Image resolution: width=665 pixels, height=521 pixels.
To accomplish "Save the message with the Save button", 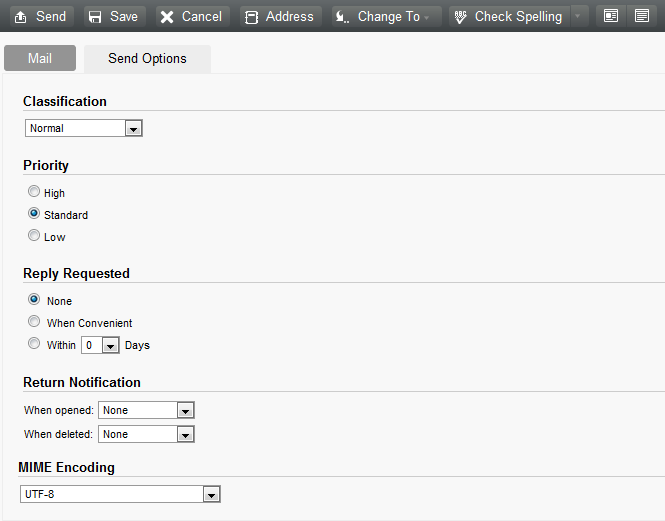I will point(112,17).
